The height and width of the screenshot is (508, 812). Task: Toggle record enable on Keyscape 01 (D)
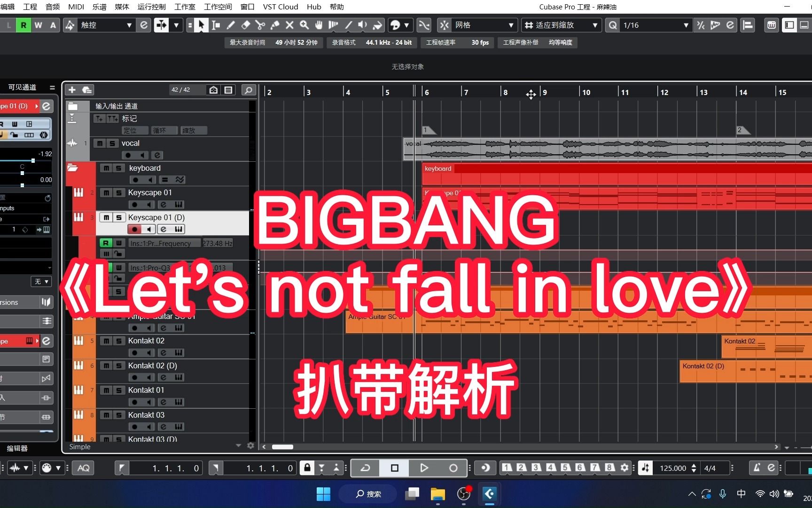coord(134,229)
